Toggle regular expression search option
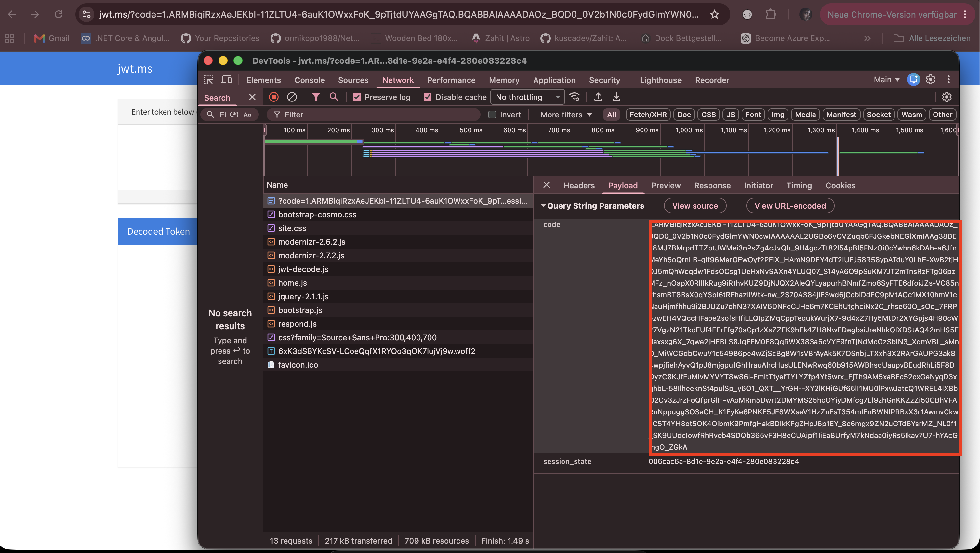 coord(234,115)
